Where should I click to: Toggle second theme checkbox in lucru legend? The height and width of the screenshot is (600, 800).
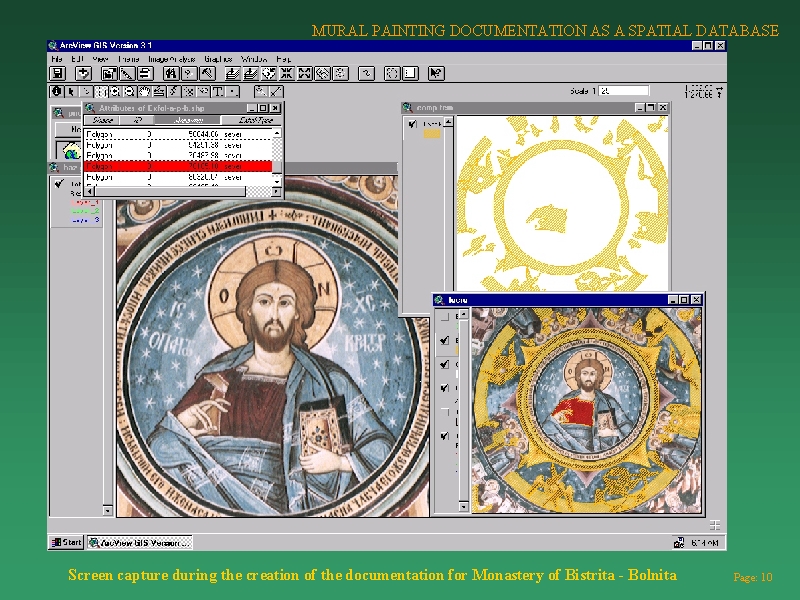click(x=444, y=340)
